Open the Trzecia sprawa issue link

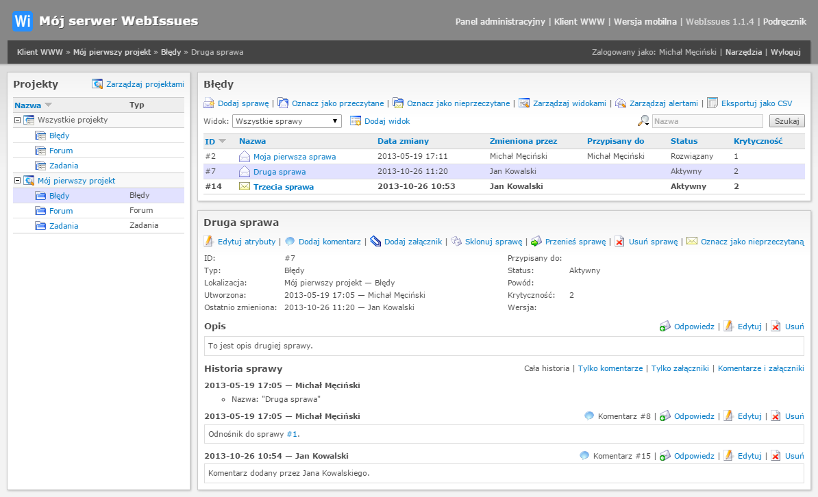tap(283, 187)
